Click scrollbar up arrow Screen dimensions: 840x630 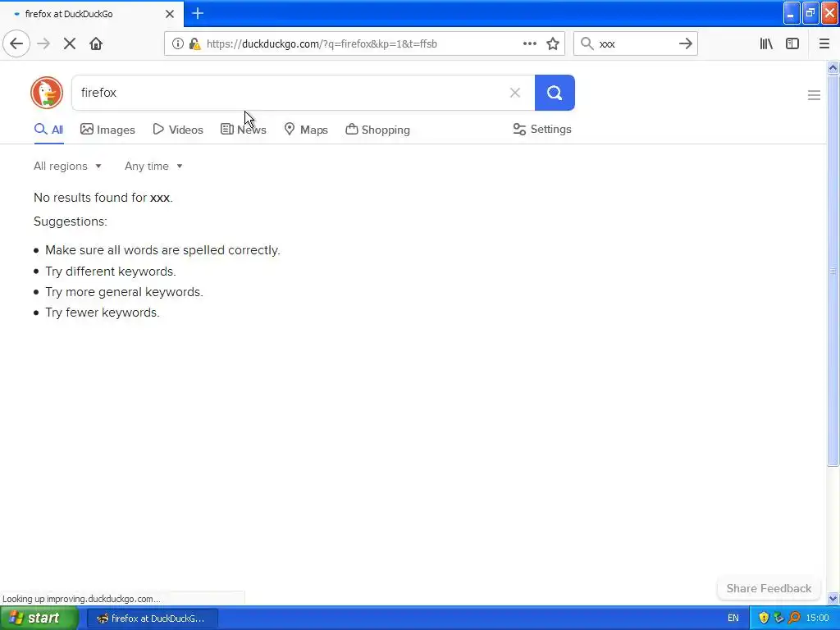click(x=833, y=67)
